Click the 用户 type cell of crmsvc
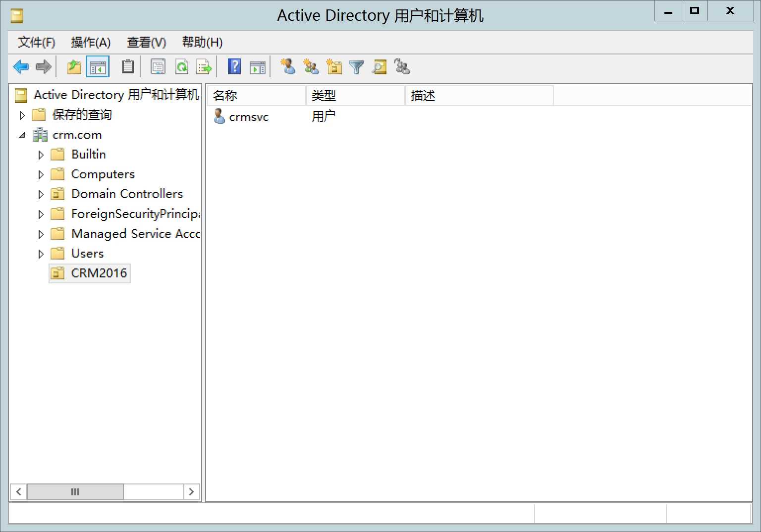This screenshot has height=532, width=761. 324,116
